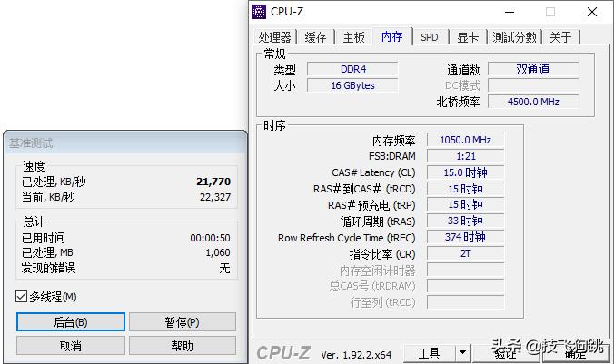Select the tRP 15 时钟 value
Screen dimensions: 614x364
click(465, 205)
